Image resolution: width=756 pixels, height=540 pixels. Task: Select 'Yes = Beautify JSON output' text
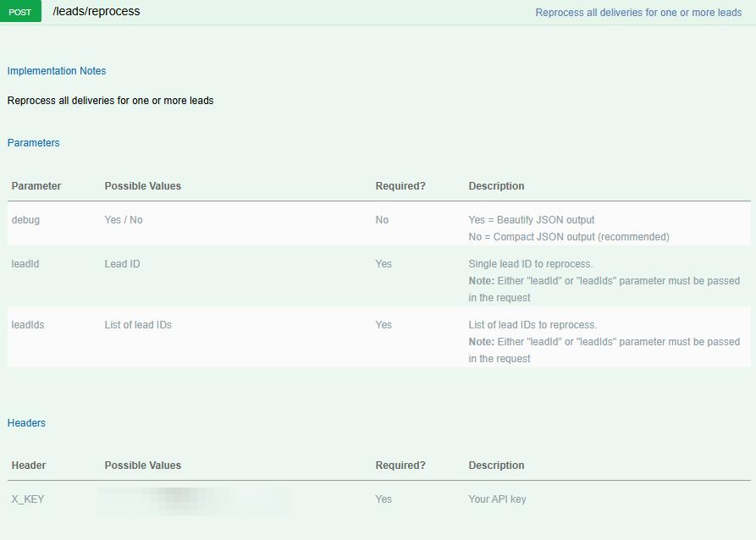point(532,220)
